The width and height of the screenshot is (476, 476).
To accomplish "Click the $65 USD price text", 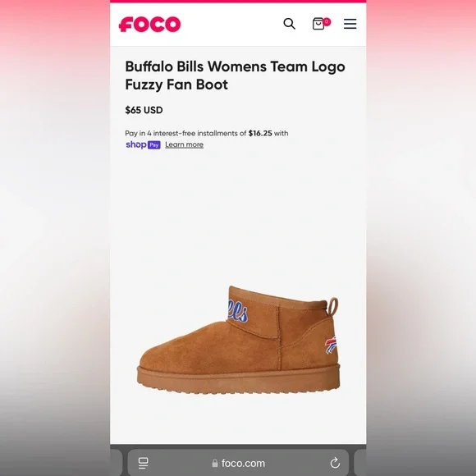I will [x=144, y=110].
